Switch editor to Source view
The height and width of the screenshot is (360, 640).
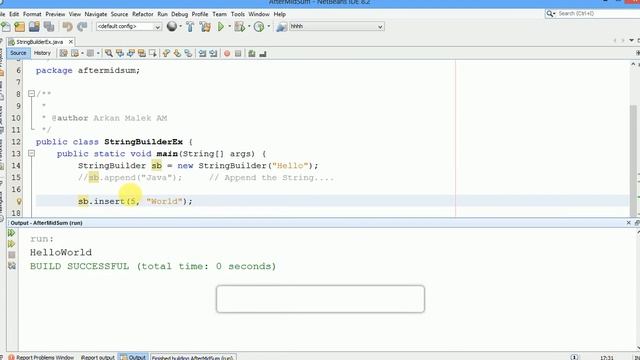click(x=18, y=53)
